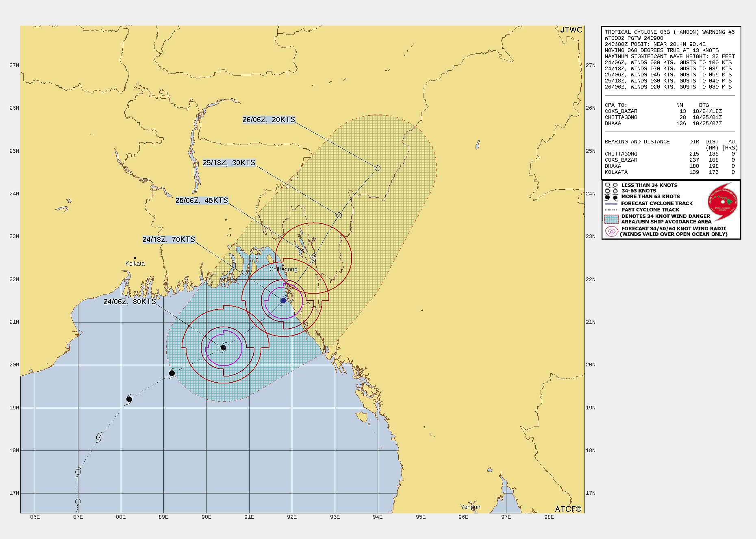756x539 pixels.
Task: Click the '25/18Z, 30KTS' map label
Action: 229,162
